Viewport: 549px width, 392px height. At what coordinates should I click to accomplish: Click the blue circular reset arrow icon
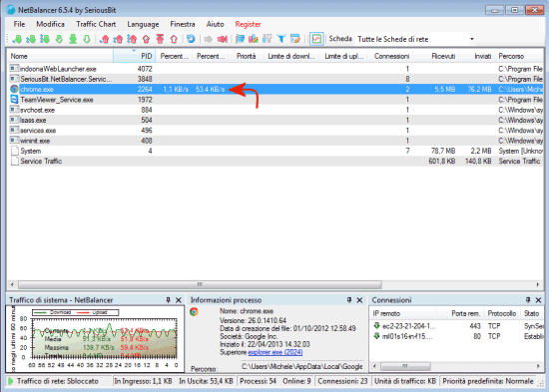(191, 39)
